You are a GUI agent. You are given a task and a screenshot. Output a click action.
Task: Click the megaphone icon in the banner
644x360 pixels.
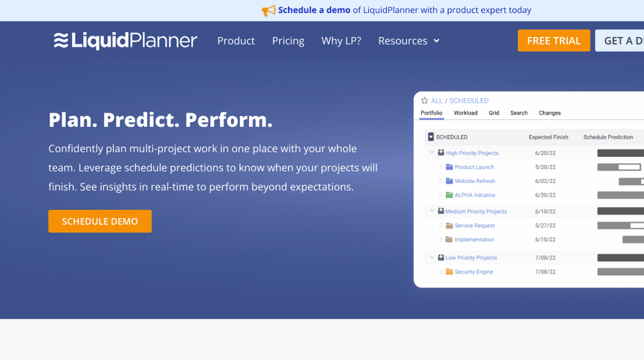tap(269, 10)
